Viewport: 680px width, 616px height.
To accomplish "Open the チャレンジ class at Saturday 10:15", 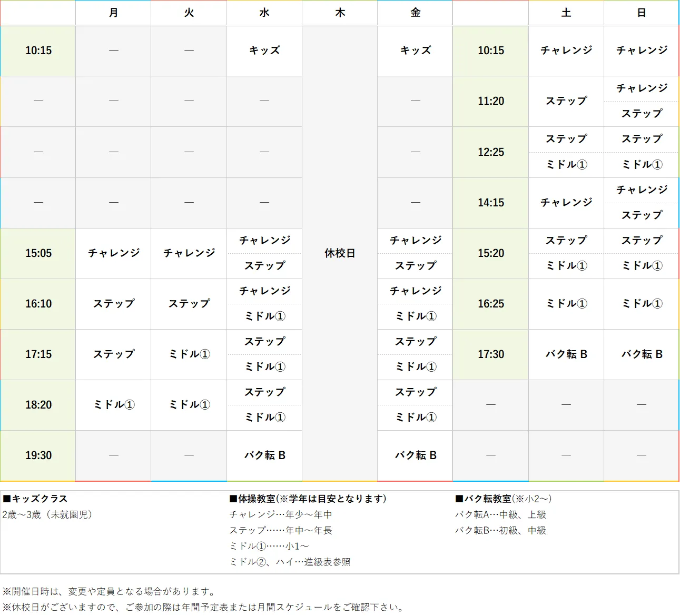I will 566,51.
